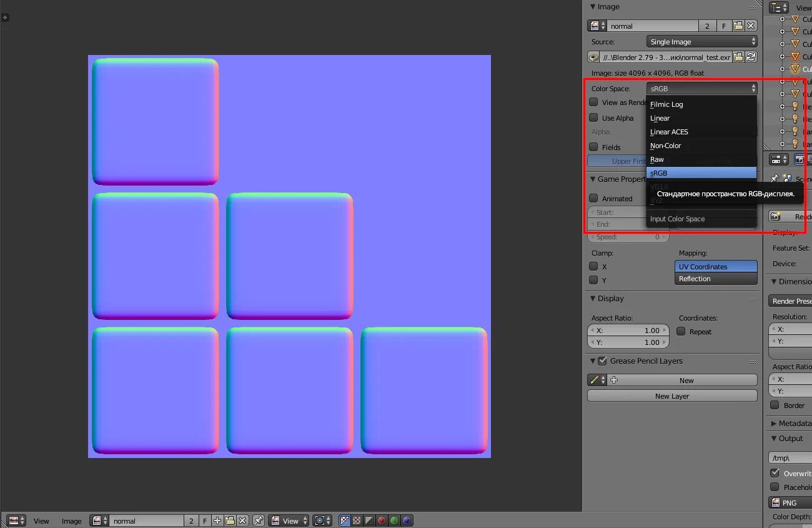Click the properties context pin icon

pyautogui.click(x=775, y=179)
